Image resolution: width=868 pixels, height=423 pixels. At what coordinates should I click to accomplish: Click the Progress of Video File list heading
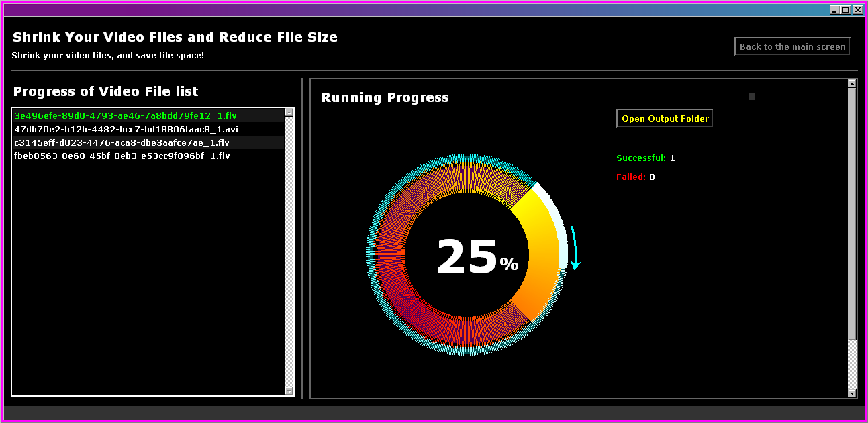tap(106, 91)
